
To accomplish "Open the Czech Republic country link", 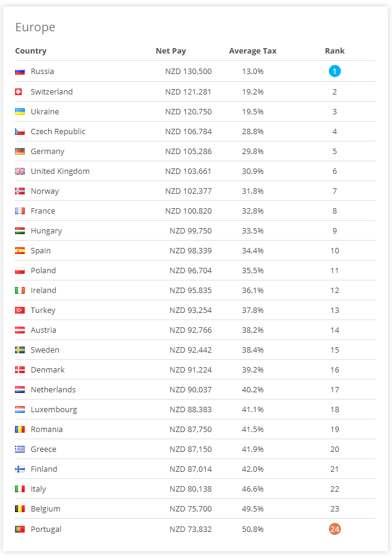I will pyautogui.click(x=58, y=132).
